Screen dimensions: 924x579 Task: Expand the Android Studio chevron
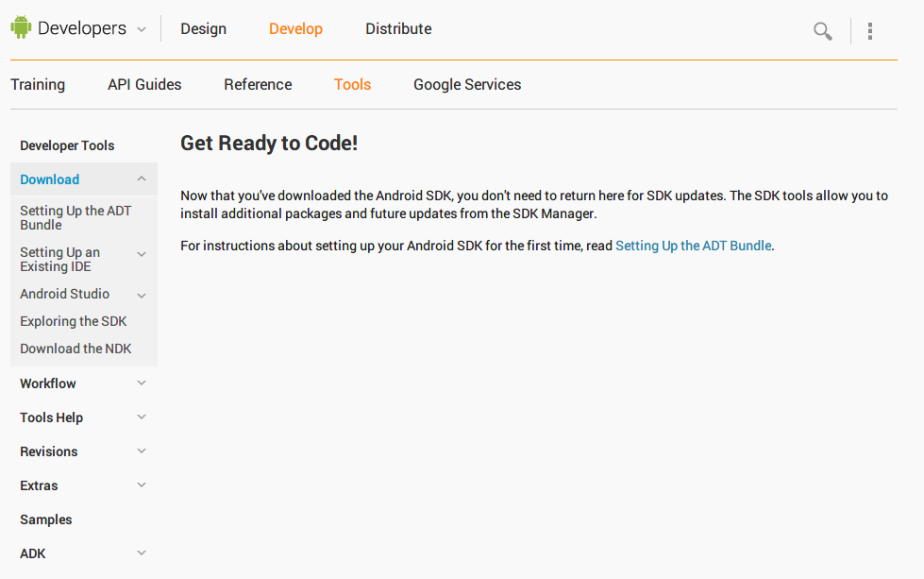[x=142, y=296]
